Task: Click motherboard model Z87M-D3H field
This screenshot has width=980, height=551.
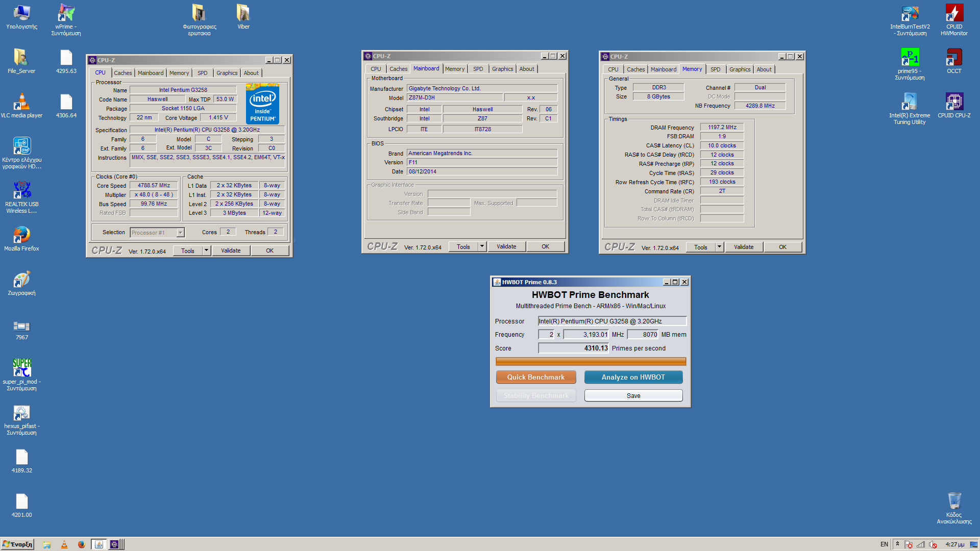Action: coord(455,97)
